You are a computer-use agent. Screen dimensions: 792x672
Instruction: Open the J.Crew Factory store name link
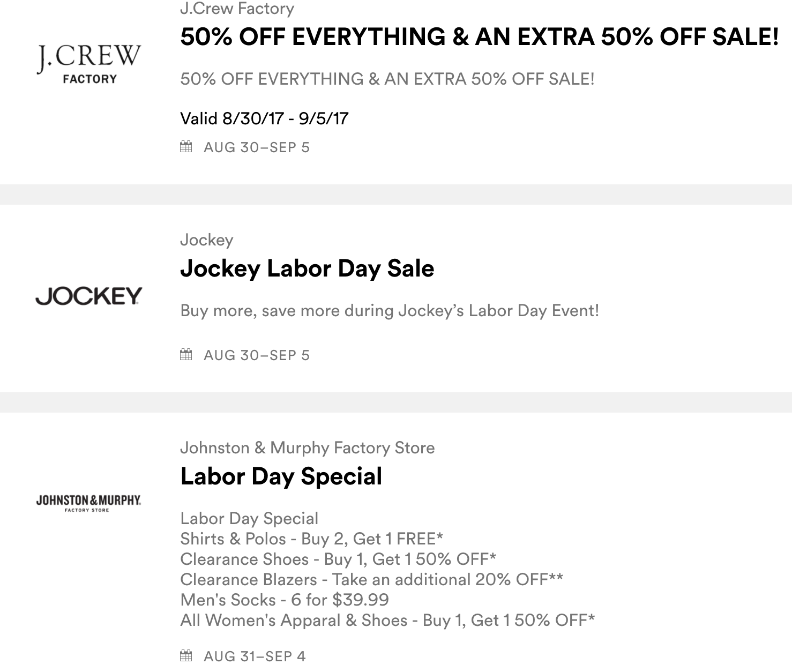pyautogui.click(x=237, y=9)
